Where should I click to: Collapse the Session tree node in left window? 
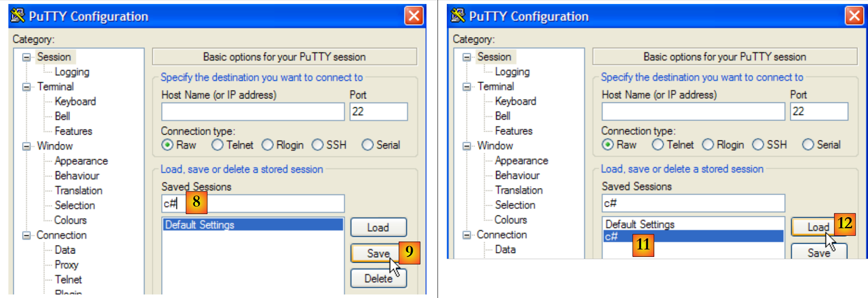pos(26,57)
